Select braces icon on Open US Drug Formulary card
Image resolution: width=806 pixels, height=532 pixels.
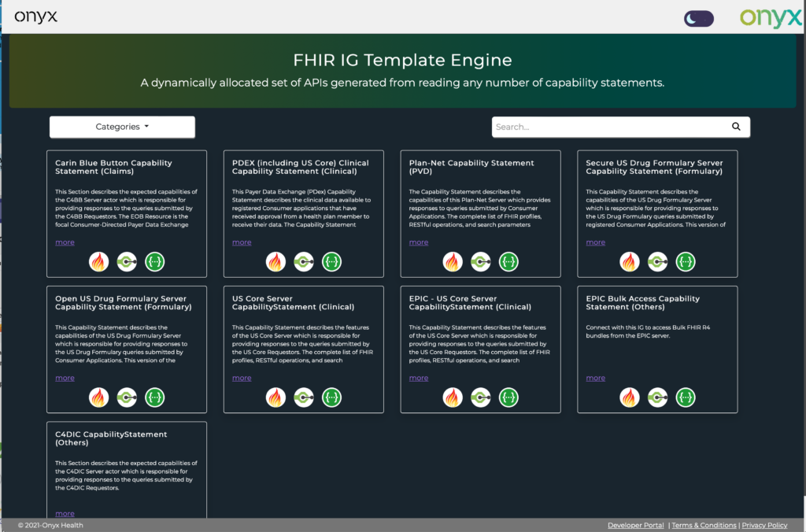tap(155, 397)
